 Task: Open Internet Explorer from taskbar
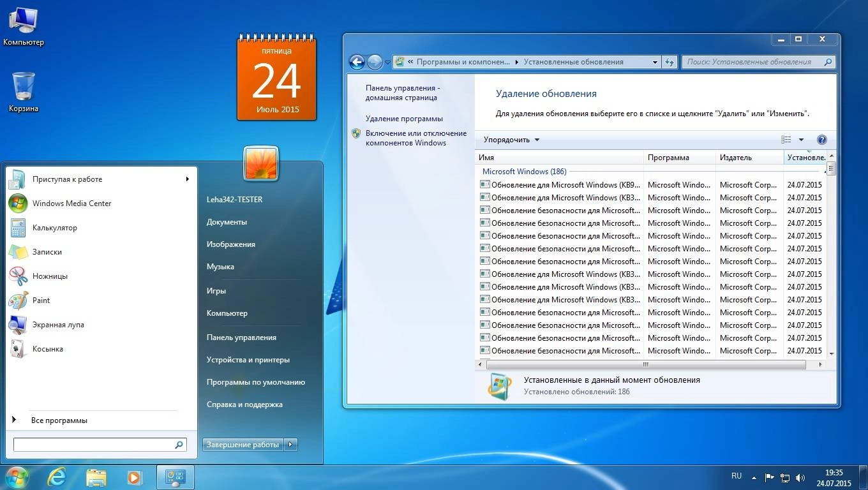pos(57,477)
